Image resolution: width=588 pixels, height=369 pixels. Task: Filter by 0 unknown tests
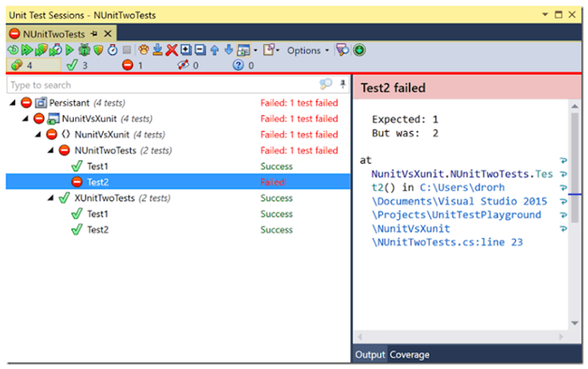pos(243,66)
